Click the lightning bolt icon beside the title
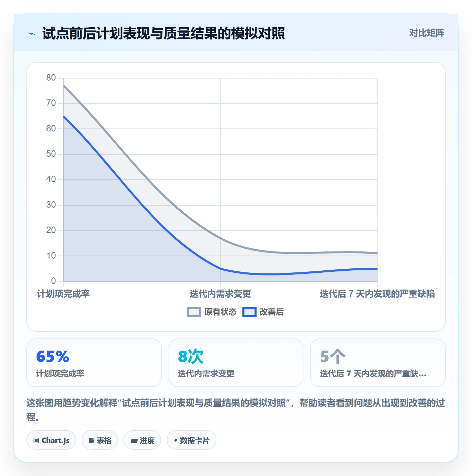This screenshot has height=476, width=472. tap(32, 34)
